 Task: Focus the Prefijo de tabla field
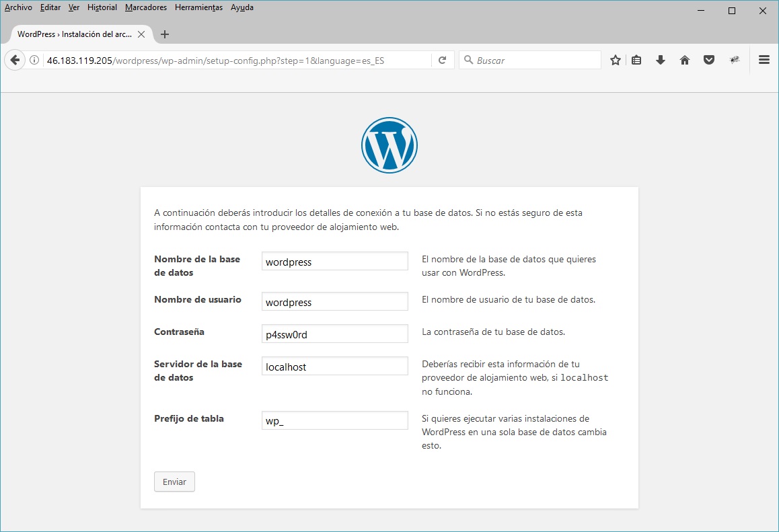click(x=335, y=420)
